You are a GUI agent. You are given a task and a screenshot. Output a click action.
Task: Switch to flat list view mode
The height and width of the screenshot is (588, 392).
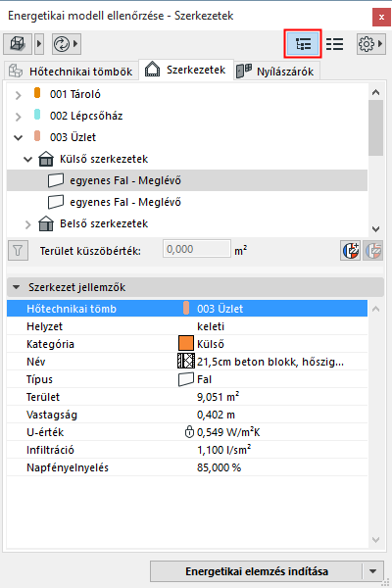[x=334, y=44]
